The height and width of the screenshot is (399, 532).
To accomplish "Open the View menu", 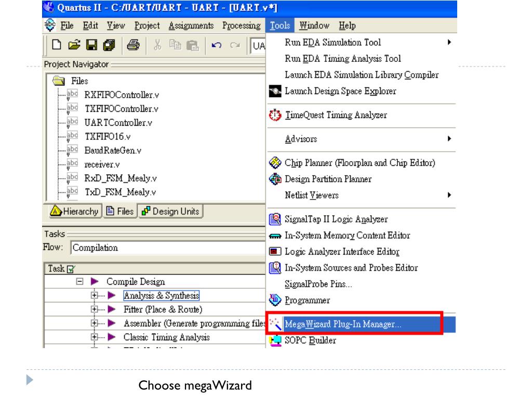I will click(x=116, y=25).
